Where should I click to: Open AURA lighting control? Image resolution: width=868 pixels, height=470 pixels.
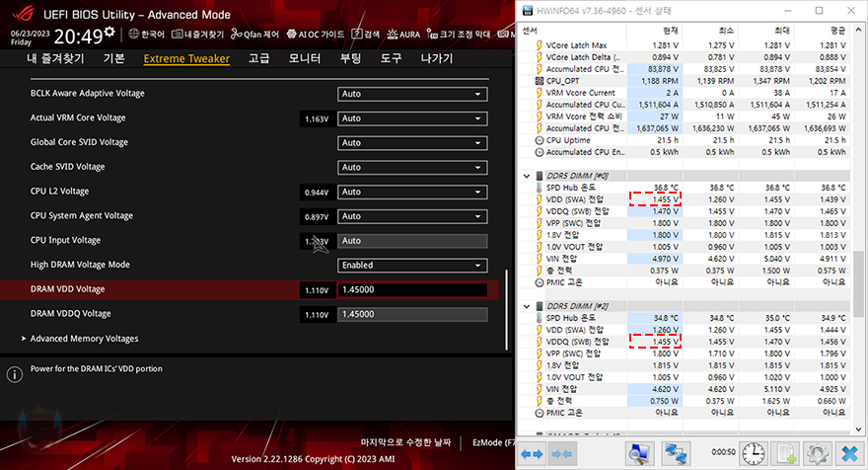coord(403,35)
